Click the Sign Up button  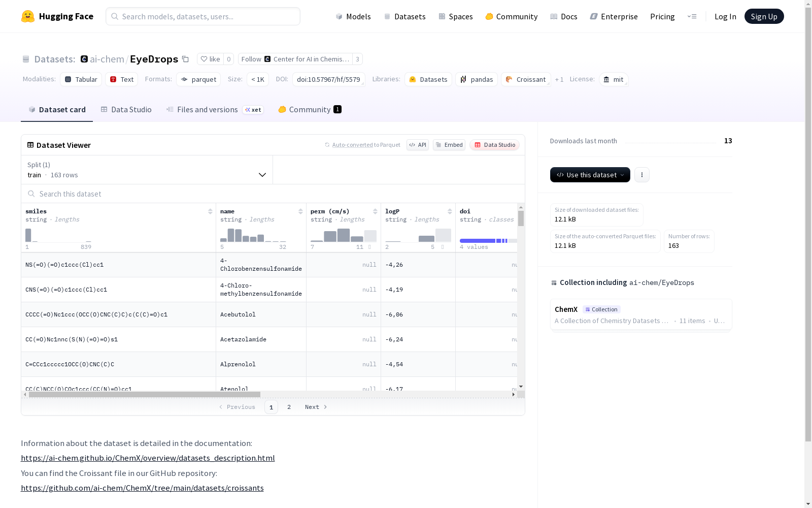[764, 16]
